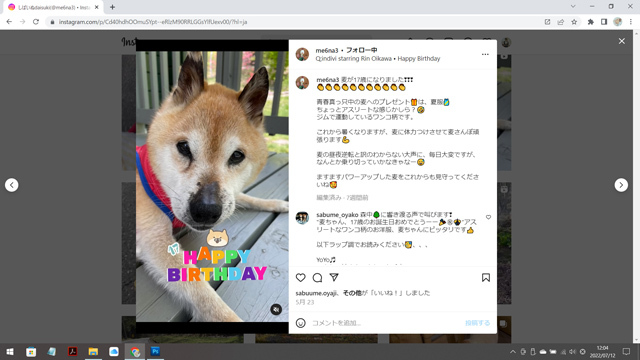
Task: Open the Chrome profile avatar
Action: pos(618,22)
